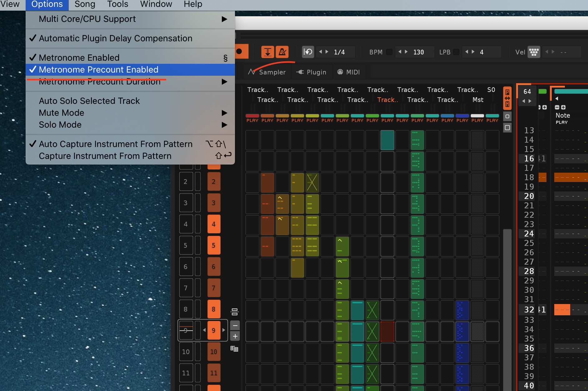Open the Tools menu

coord(117,4)
